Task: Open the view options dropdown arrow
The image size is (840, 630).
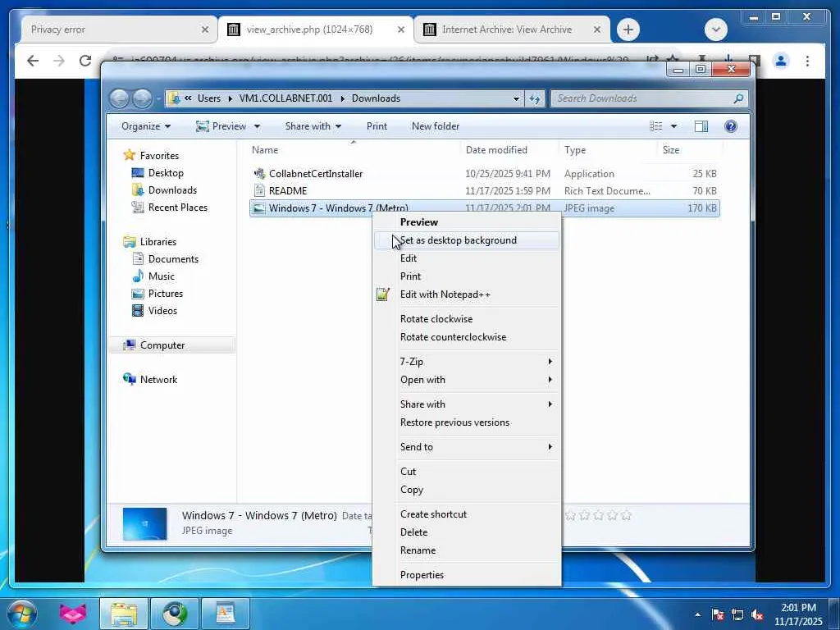Action: [x=674, y=126]
